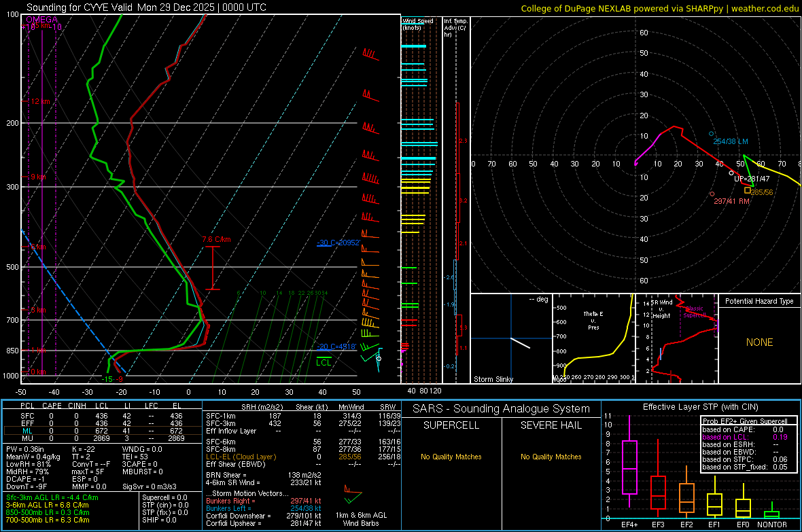Click the Corfidi Downshear = 279/101 kt row
The height and width of the screenshot is (532, 802).
(264, 516)
